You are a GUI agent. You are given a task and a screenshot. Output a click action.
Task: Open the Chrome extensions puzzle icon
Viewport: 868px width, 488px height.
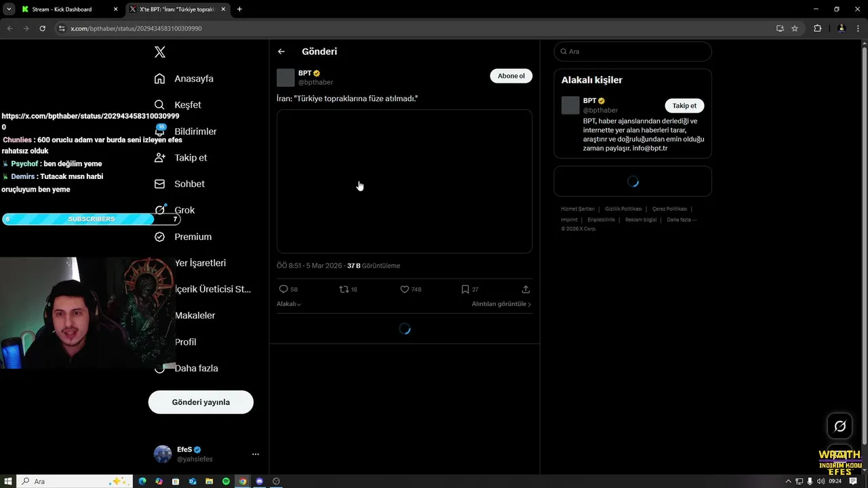tap(817, 28)
